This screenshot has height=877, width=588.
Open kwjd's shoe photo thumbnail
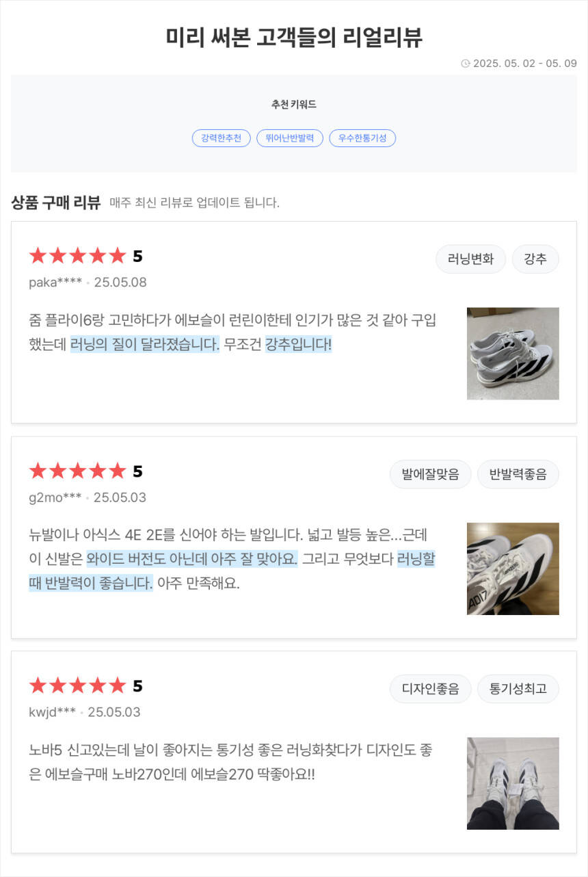(x=513, y=783)
